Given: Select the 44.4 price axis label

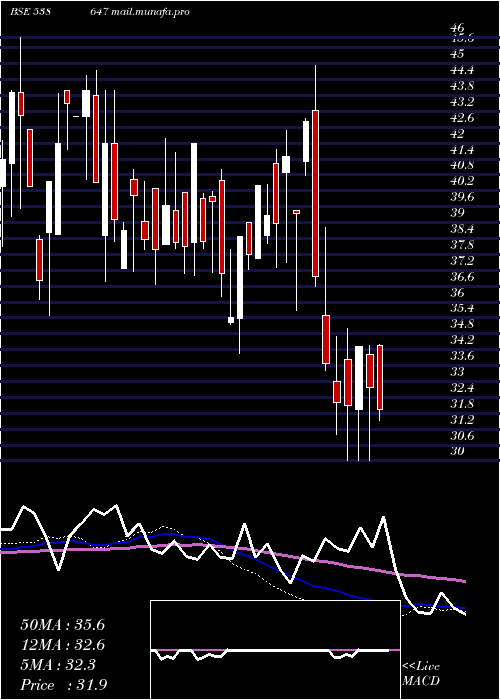Looking at the screenshot, I should pos(462,70).
